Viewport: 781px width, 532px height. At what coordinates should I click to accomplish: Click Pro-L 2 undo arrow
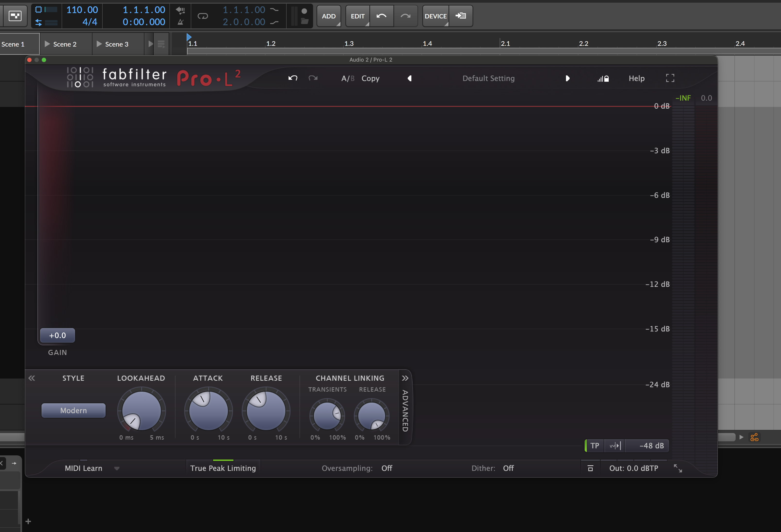293,78
